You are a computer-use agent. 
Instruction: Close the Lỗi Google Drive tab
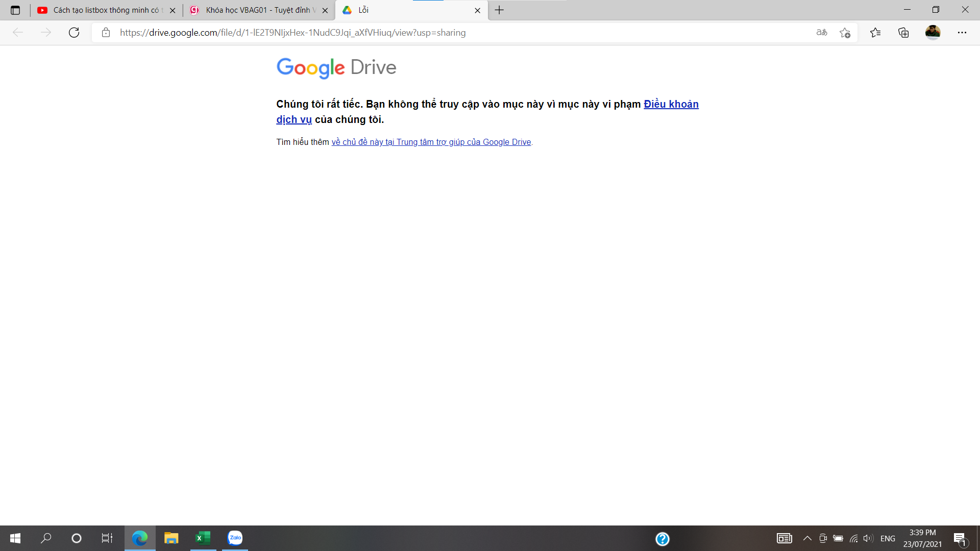pyautogui.click(x=477, y=10)
